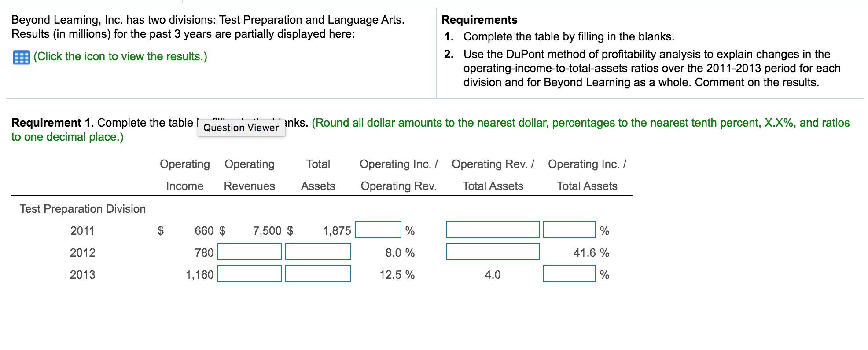Click the 2012 Operating Rev./Total Assets blank
The image size is (868, 350).
[493, 252]
